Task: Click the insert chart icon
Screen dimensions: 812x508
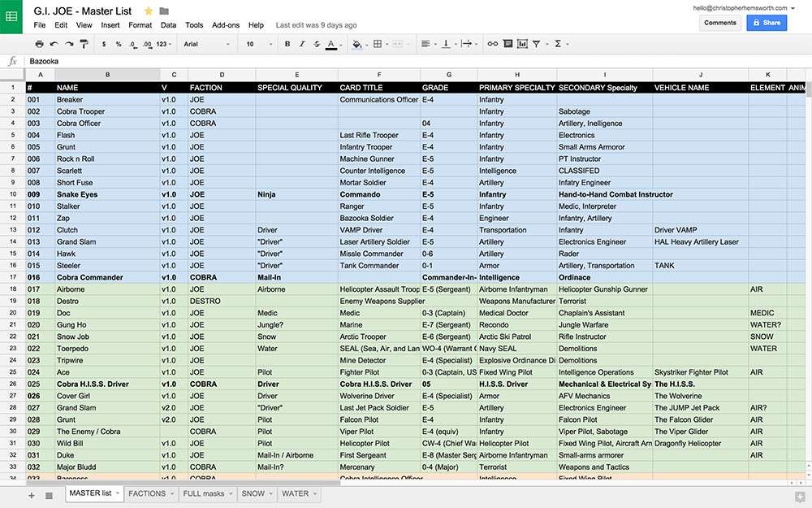Action: tap(522, 44)
